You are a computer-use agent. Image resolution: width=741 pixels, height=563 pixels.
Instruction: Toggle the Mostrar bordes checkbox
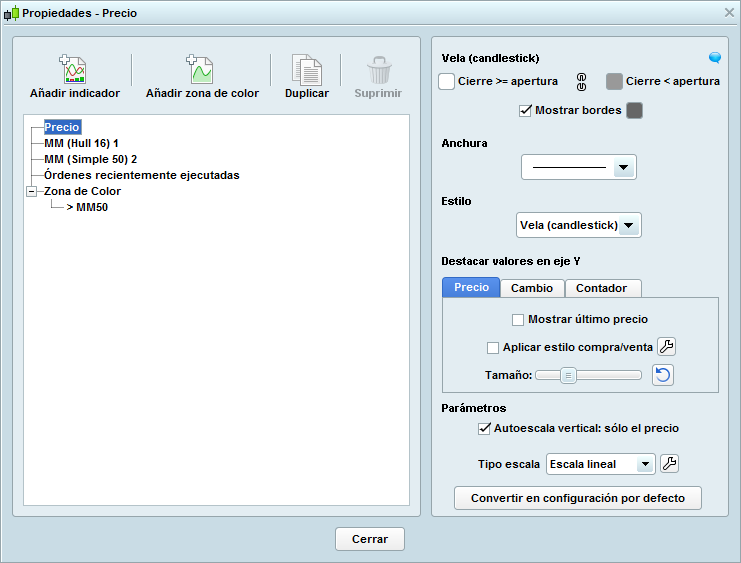pos(525,110)
